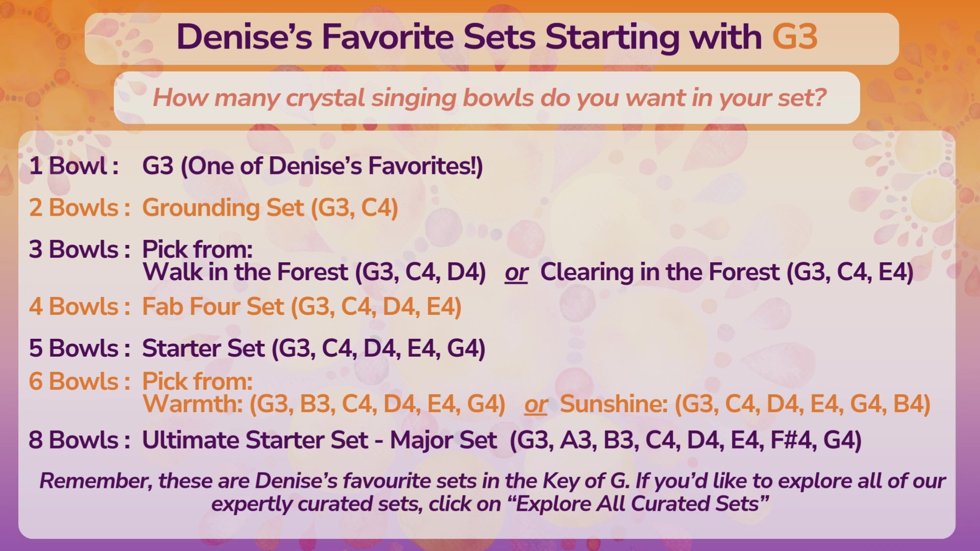Choose the Grounding Set (G3, C4)
The image size is (980, 551).
pyautogui.click(x=270, y=208)
